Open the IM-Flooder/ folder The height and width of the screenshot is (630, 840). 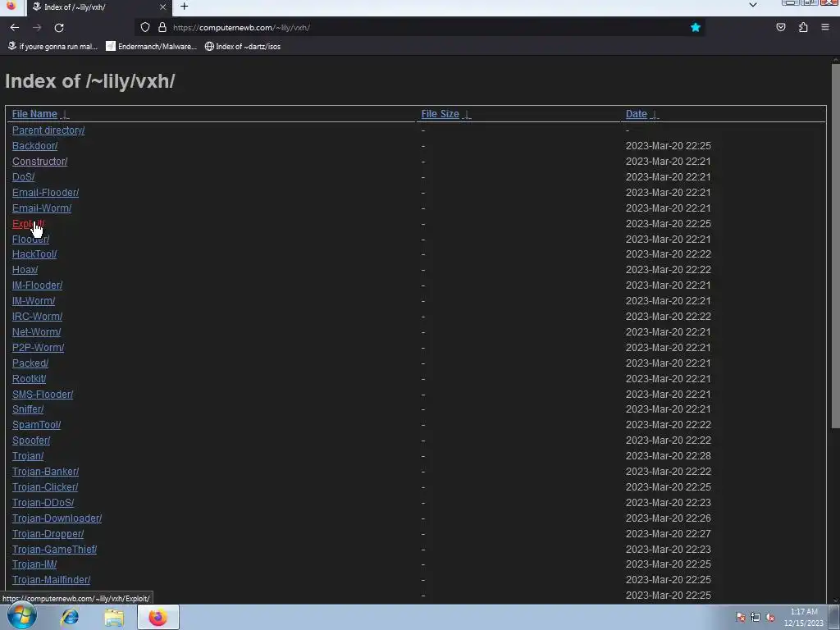tap(37, 285)
